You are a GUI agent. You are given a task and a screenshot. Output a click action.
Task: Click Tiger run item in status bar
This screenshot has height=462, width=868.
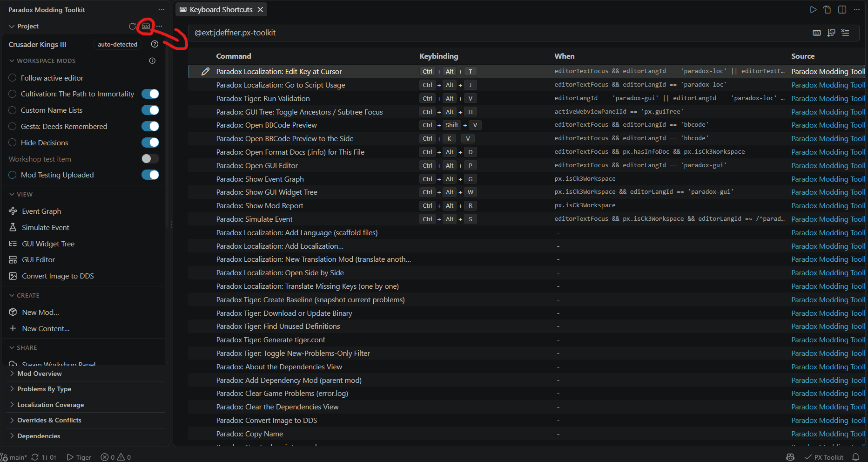(x=79, y=457)
